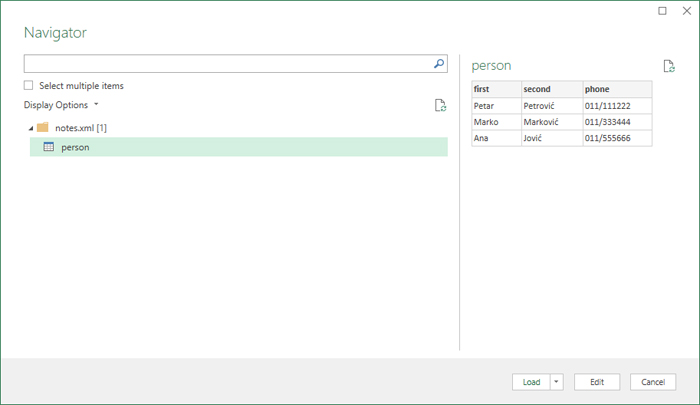Click the refresh icon beside Display Options
Image resolution: width=700 pixels, height=405 pixels.
440,105
